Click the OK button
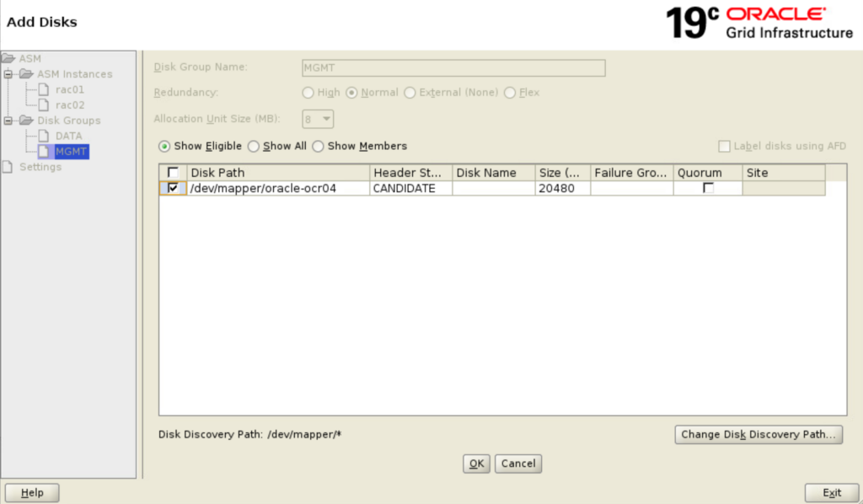 point(476,464)
